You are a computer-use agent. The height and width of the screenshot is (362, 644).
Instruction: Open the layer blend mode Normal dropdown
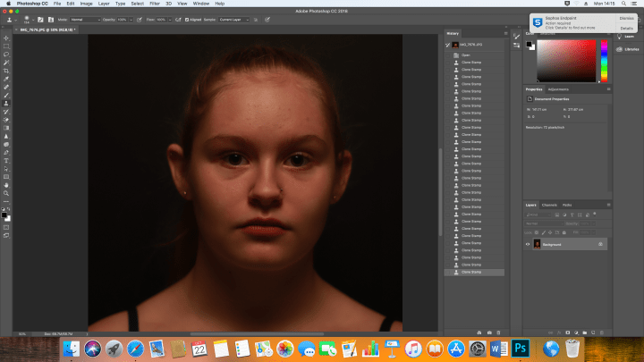point(544,223)
